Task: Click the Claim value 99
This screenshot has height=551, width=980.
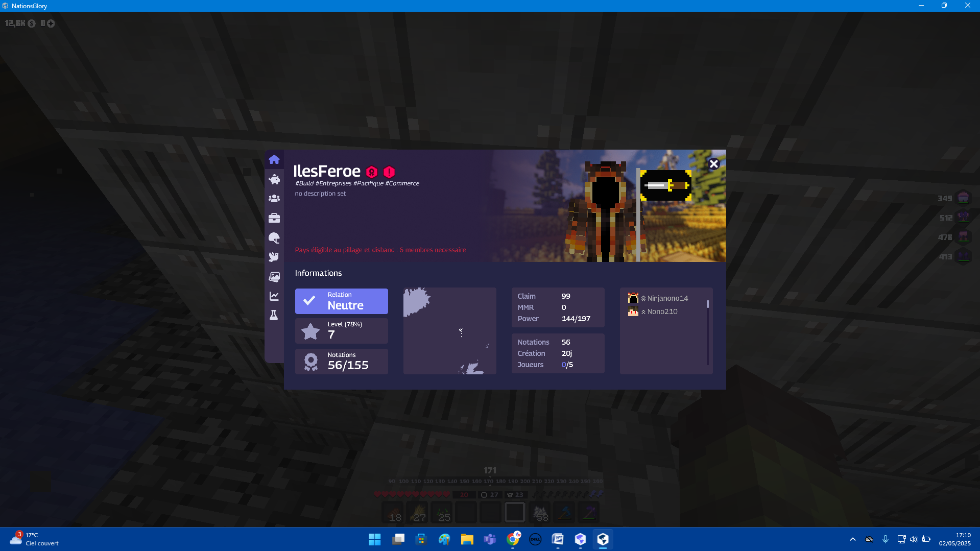Action: tap(566, 296)
